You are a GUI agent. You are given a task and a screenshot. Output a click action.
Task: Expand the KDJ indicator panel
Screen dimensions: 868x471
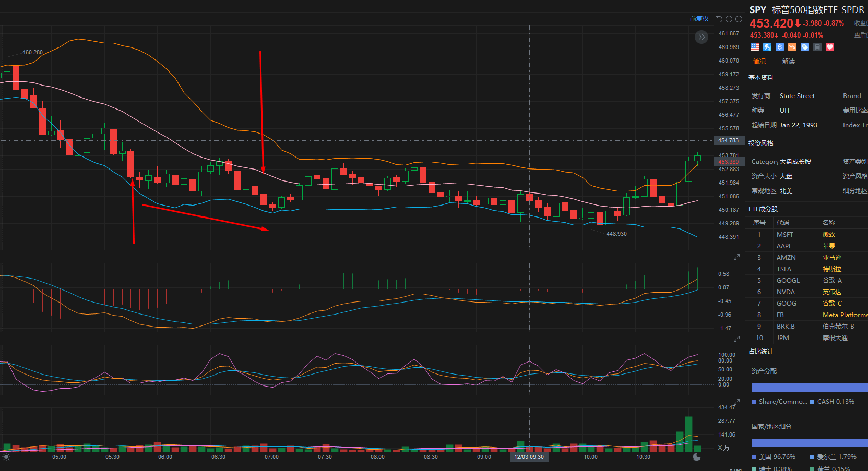pyautogui.click(x=736, y=339)
